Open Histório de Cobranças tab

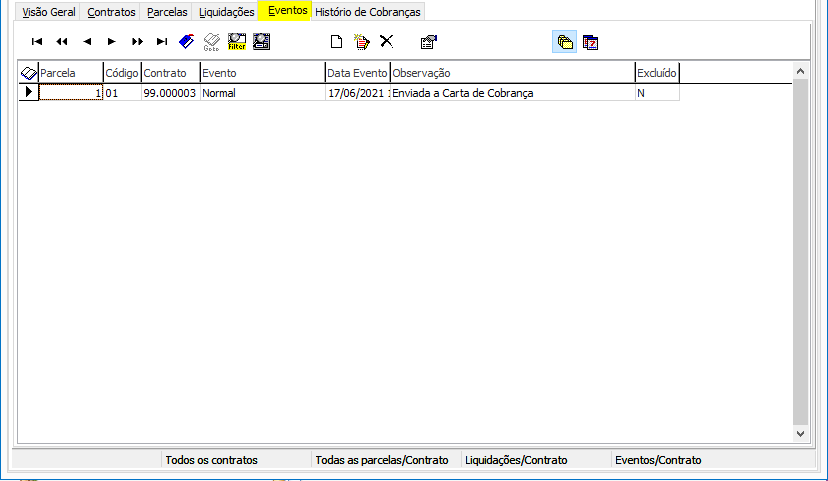pyautogui.click(x=368, y=12)
